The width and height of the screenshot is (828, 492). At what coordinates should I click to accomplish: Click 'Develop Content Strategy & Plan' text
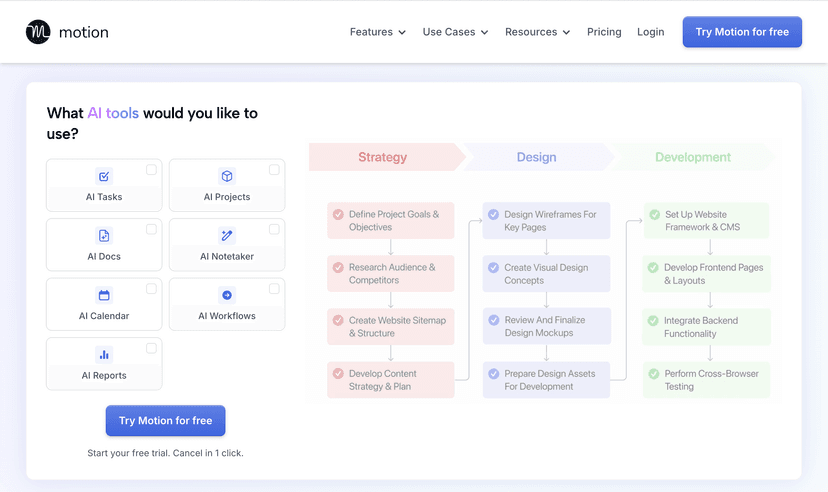pyautogui.click(x=382, y=380)
